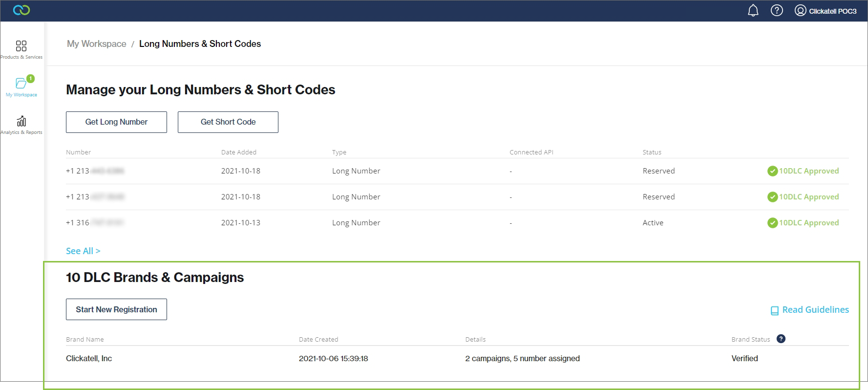The image size is (868, 390).
Task: Click 10DLC Approved status on second number
Action: [x=808, y=197]
